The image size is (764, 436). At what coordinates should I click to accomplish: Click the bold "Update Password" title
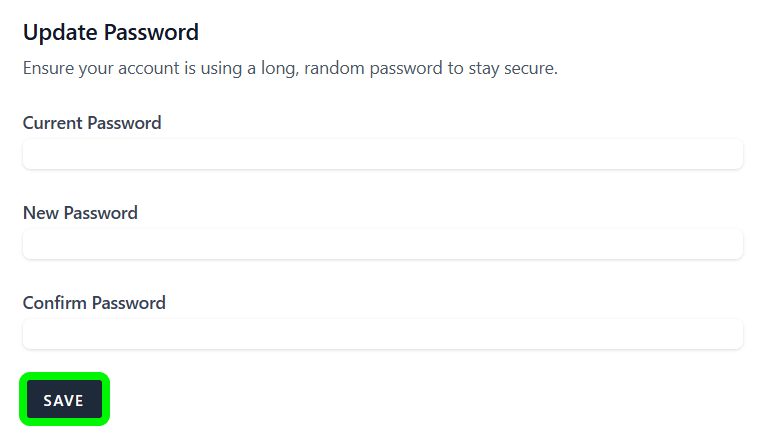(x=111, y=32)
